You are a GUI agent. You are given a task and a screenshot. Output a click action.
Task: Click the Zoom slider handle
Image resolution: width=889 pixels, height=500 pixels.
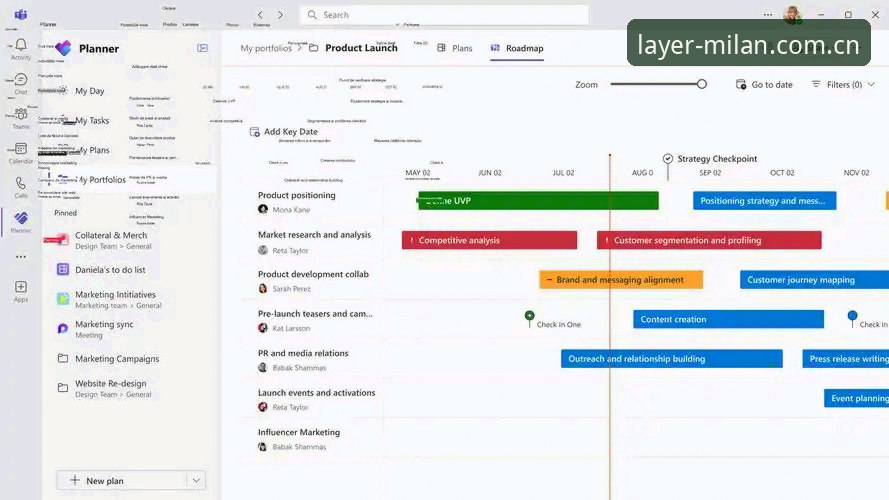702,84
